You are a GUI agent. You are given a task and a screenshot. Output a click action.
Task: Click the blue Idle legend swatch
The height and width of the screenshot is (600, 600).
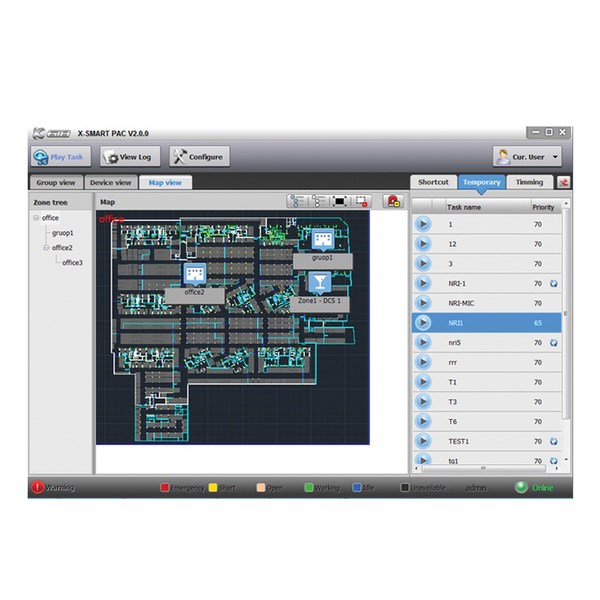357,488
